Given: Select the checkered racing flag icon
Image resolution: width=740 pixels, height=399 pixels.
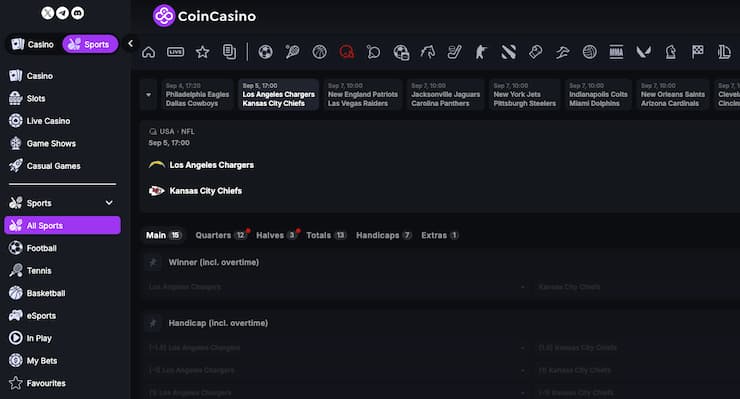Looking at the screenshot, I should pos(698,52).
